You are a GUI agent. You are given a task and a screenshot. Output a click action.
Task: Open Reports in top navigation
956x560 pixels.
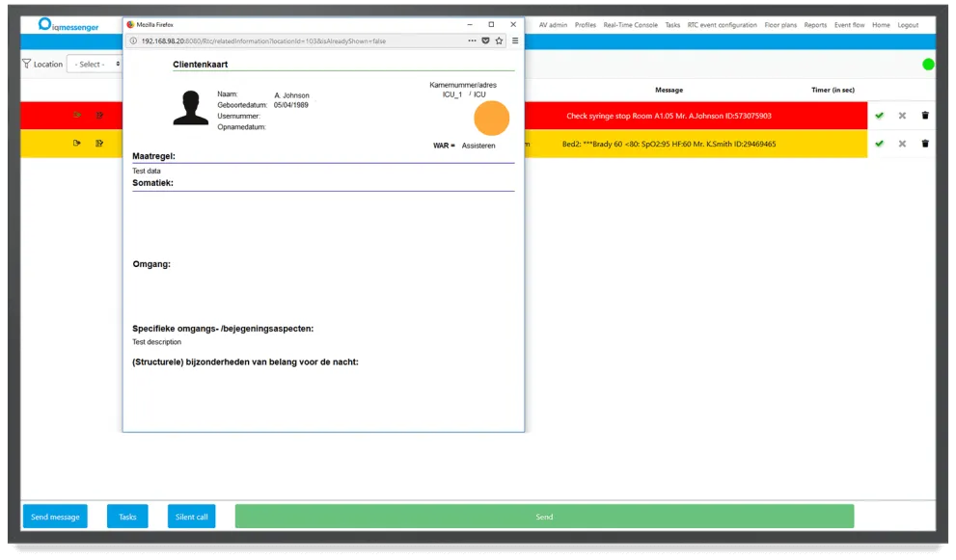pyautogui.click(x=815, y=25)
